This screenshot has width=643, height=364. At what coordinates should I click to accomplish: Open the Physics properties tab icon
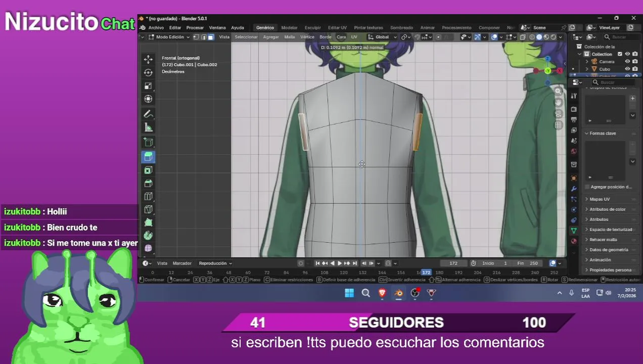tap(574, 209)
